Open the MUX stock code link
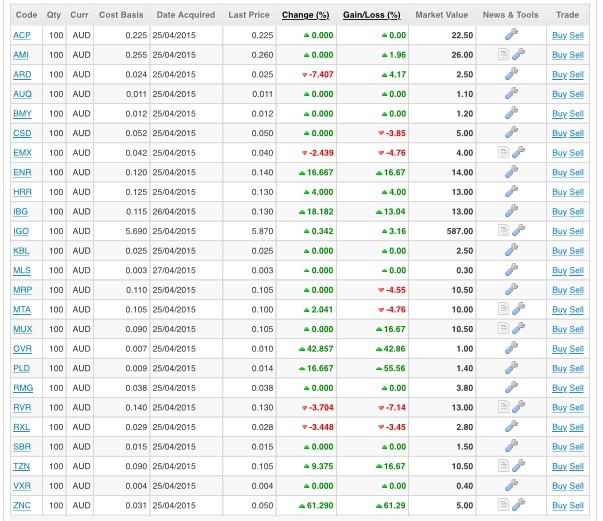The image size is (603, 521). click(x=22, y=329)
